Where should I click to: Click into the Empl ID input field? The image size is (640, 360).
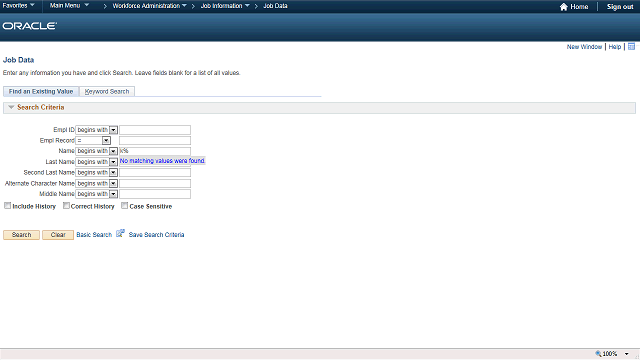[x=155, y=130]
